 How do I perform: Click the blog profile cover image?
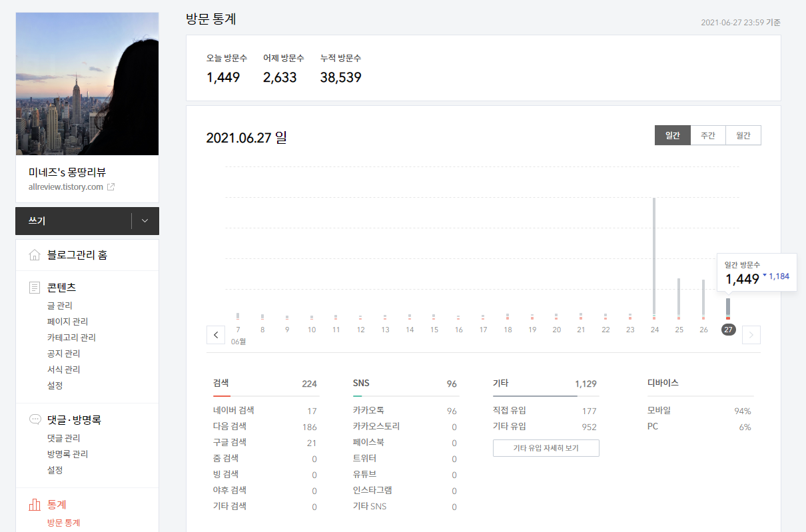point(87,84)
